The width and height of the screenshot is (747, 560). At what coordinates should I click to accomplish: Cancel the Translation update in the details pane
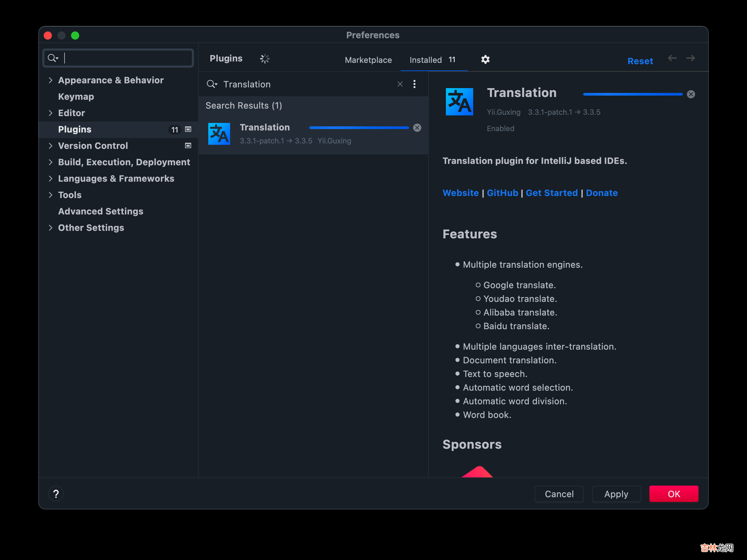tap(691, 94)
